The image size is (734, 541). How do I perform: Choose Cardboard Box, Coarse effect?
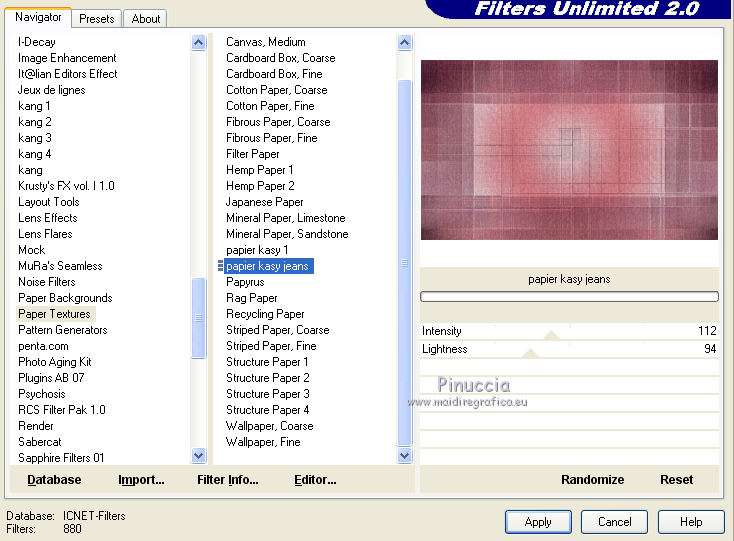(280, 58)
